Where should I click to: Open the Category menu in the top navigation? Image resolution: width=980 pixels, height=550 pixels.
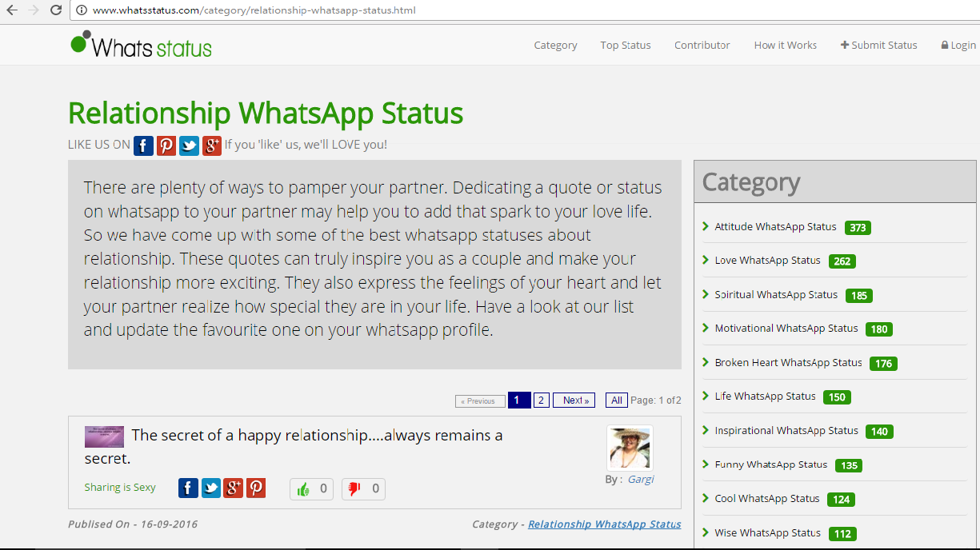tap(555, 46)
